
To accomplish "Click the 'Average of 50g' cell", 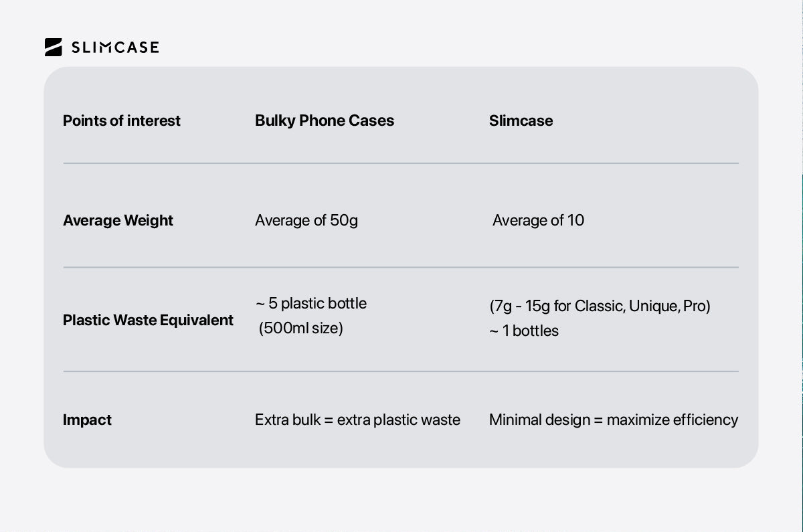I will pyautogui.click(x=306, y=221).
